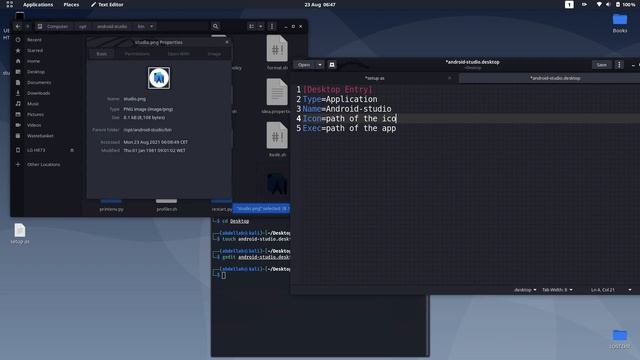Click the search icon in file manager
Screen dimensions: 640x360
tap(216, 27)
